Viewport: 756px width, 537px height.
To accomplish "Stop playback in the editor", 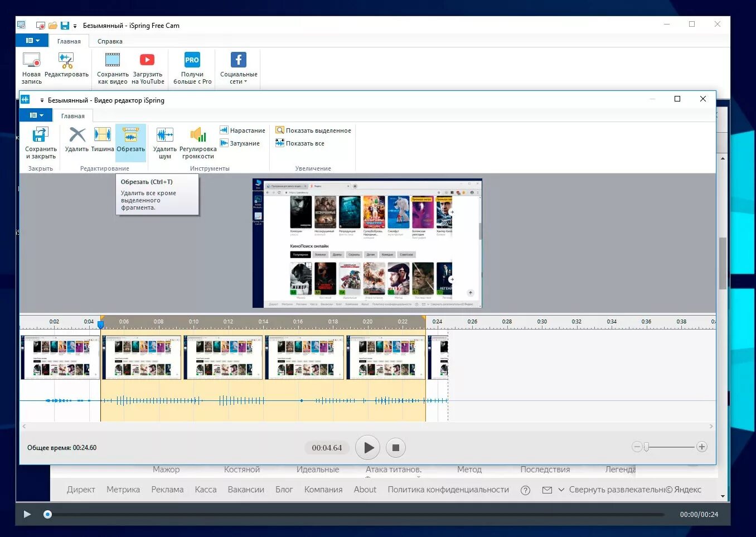I will tap(395, 447).
